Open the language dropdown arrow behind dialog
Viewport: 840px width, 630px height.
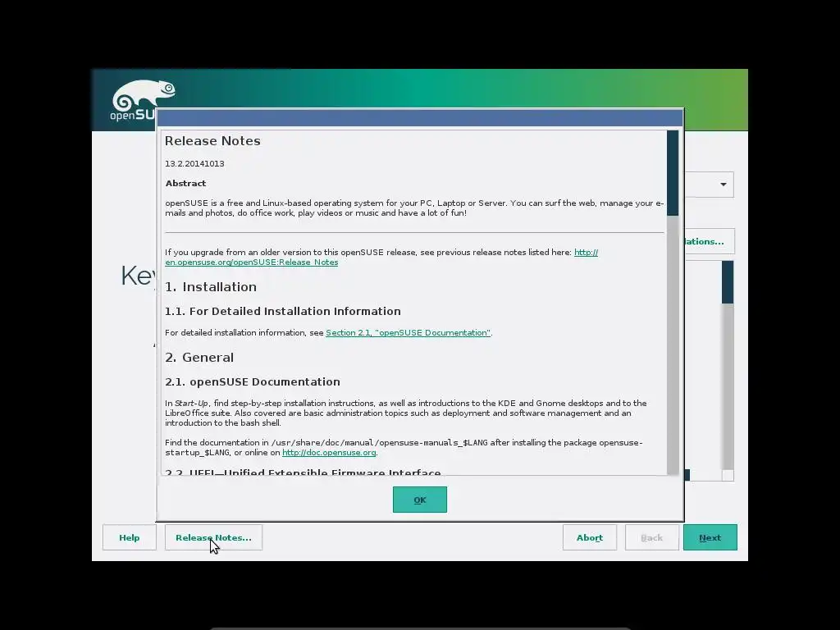pyautogui.click(x=724, y=185)
